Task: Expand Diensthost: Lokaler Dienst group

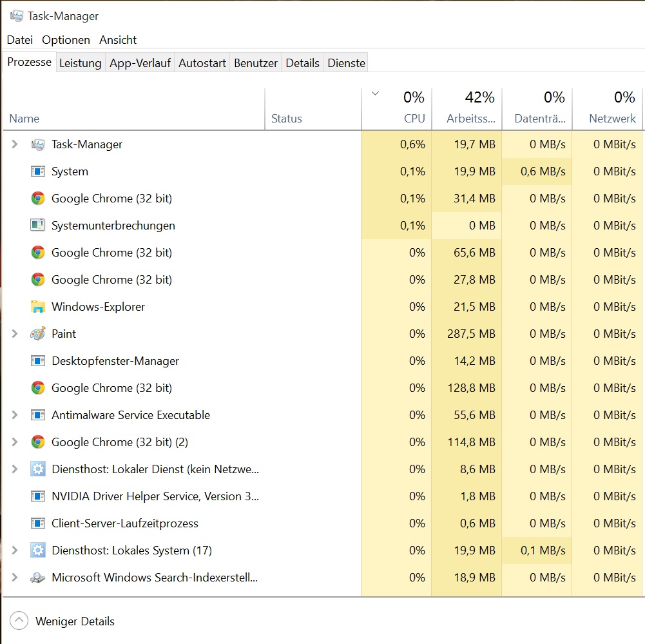Action: (x=15, y=469)
